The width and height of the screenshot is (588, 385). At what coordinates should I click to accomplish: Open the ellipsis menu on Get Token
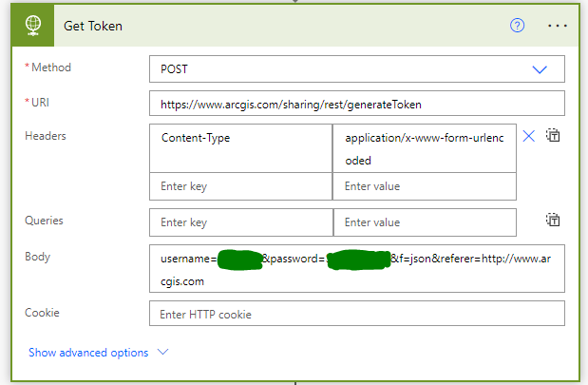pyautogui.click(x=558, y=26)
